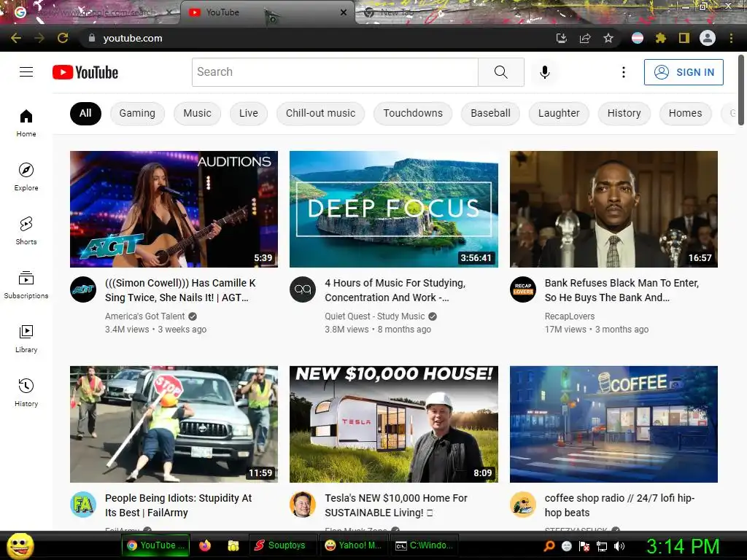Click the SIGN IN button
Image resolution: width=747 pixels, height=560 pixels.
click(684, 72)
